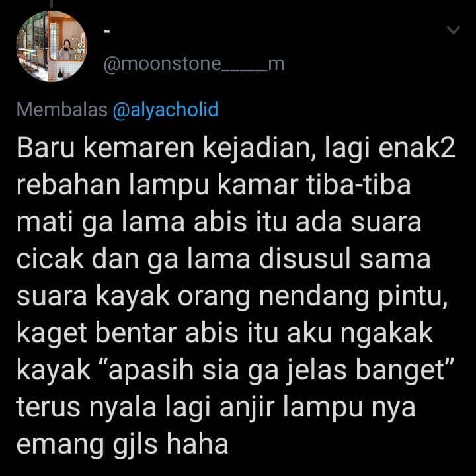Click the word 'disusul' in the tweet
Screen dimensions: 476x476
305,260
